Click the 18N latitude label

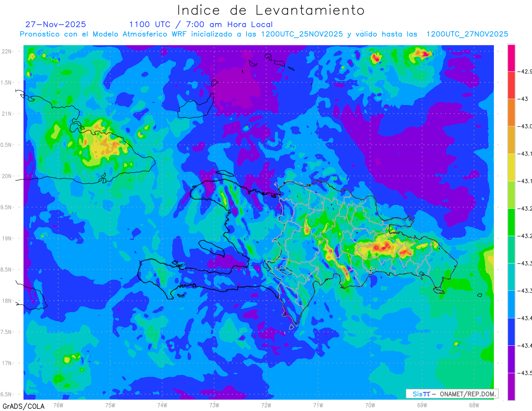coord(7,301)
